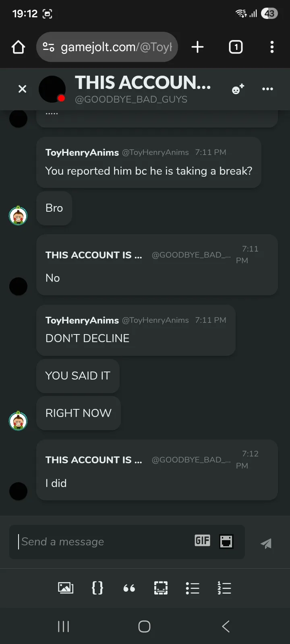Open the tab switcher button
Viewport: 290px width, 644px height.
click(x=236, y=47)
